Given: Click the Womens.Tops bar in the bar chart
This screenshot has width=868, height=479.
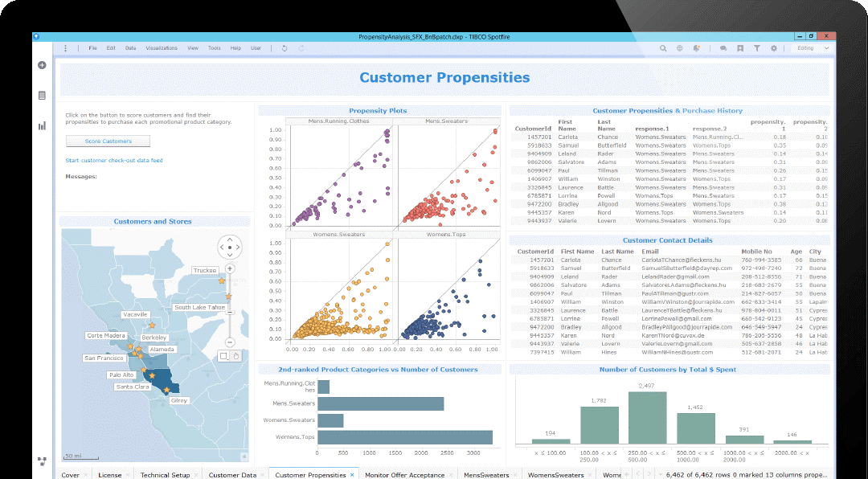Looking at the screenshot, I should (x=404, y=437).
